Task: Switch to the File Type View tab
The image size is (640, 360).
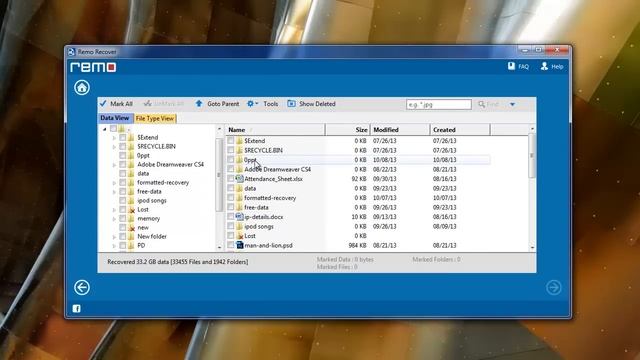Action: pyautogui.click(x=155, y=118)
